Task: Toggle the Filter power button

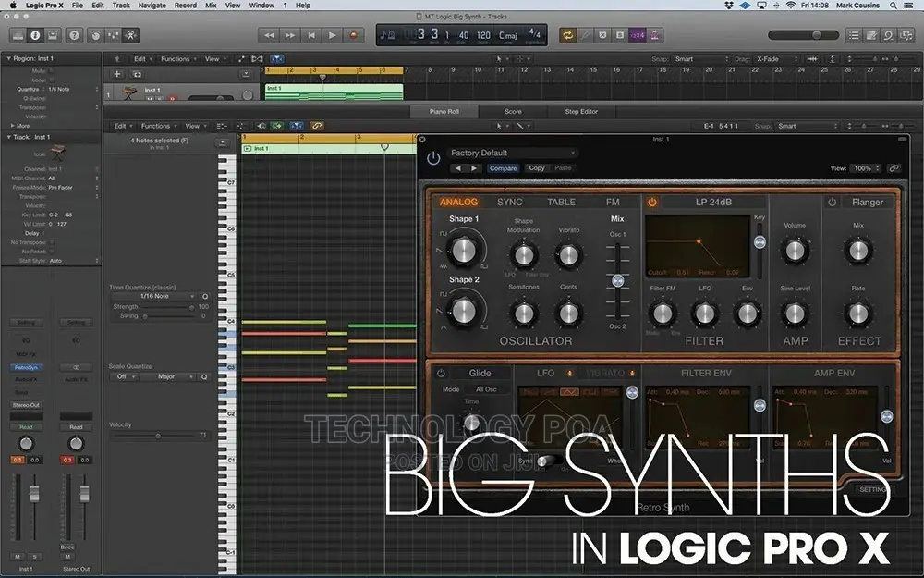Action: (x=652, y=203)
